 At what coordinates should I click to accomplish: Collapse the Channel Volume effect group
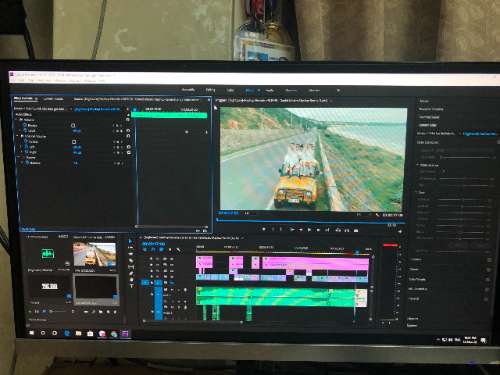pyautogui.click(x=18, y=136)
